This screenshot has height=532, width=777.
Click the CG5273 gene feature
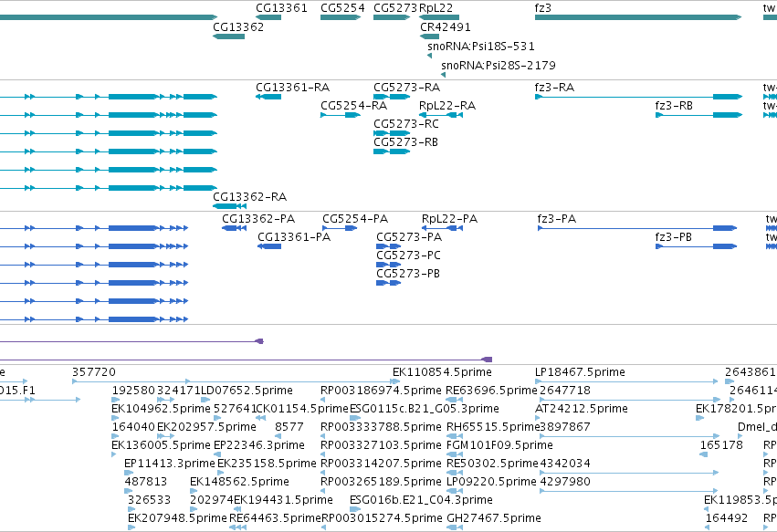[392, 17]
